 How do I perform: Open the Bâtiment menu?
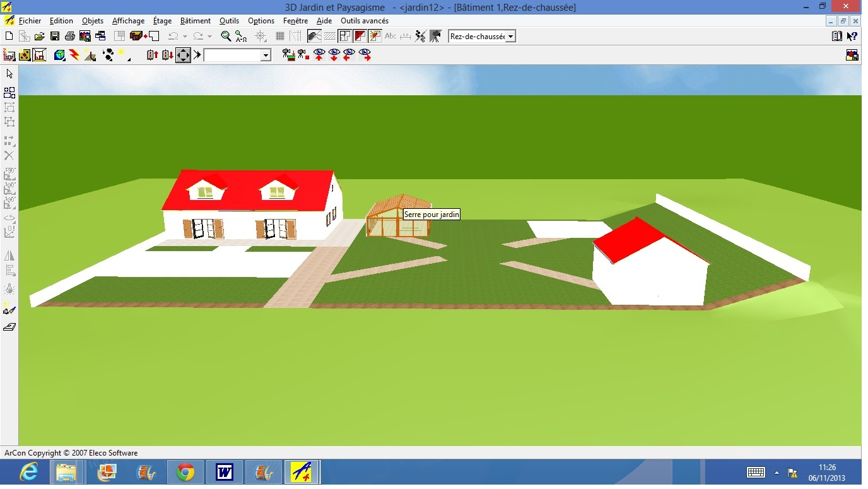point(195,21)
